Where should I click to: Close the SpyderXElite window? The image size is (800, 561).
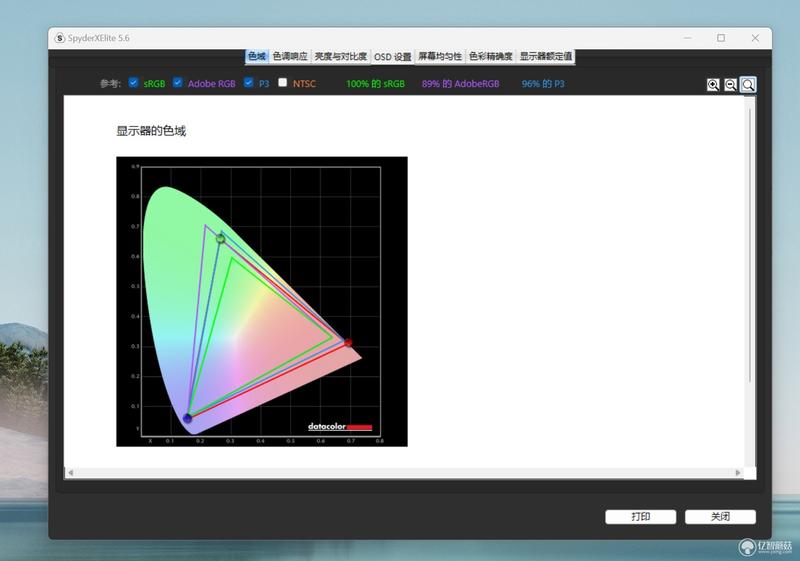[755, 38]
